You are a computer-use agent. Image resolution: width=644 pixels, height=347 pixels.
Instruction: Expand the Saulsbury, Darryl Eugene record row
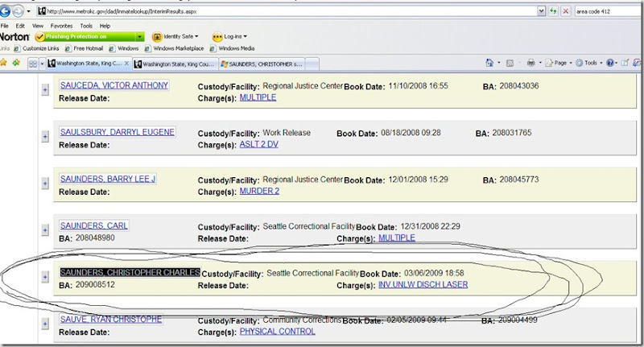(45, 138)
